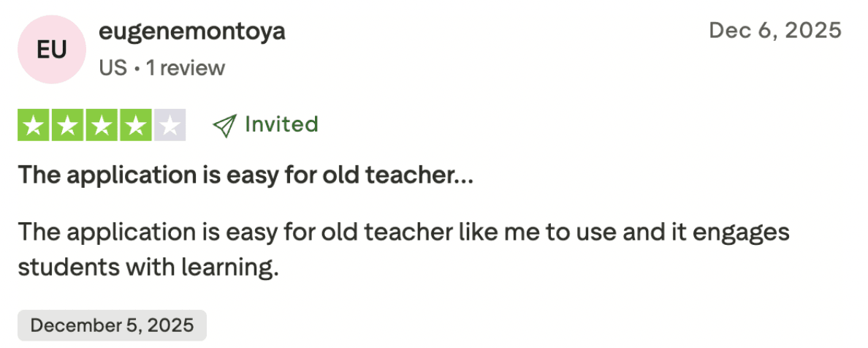Expand the ellipsis ending the review title
This screenshot has width=868, height=348.
(464, 177)
